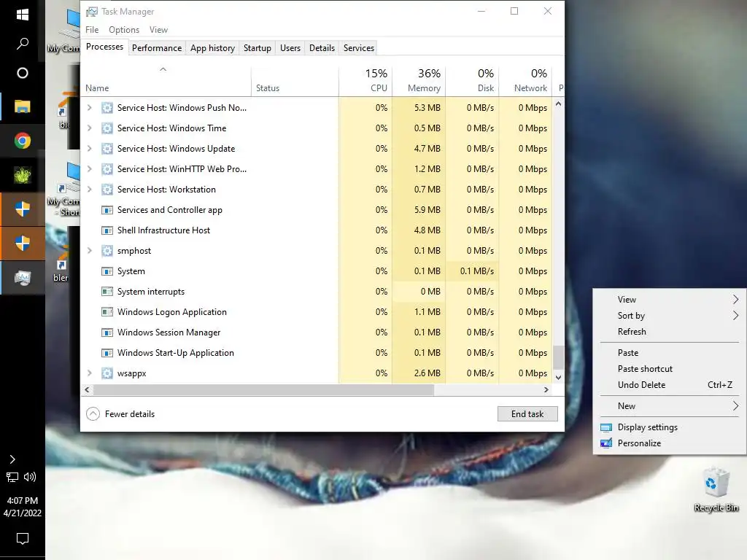
Task: Select the Services and Controller app icon
Action: coord(107,210)
